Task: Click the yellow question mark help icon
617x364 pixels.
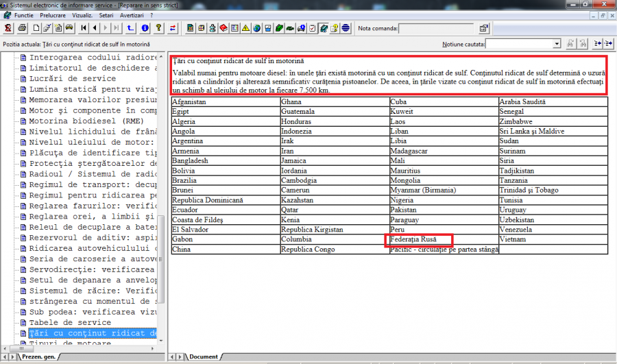Action: (158, 28)
